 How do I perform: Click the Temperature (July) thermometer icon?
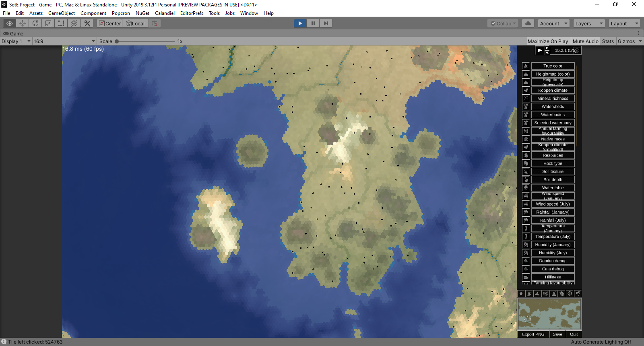pos(526,237)
